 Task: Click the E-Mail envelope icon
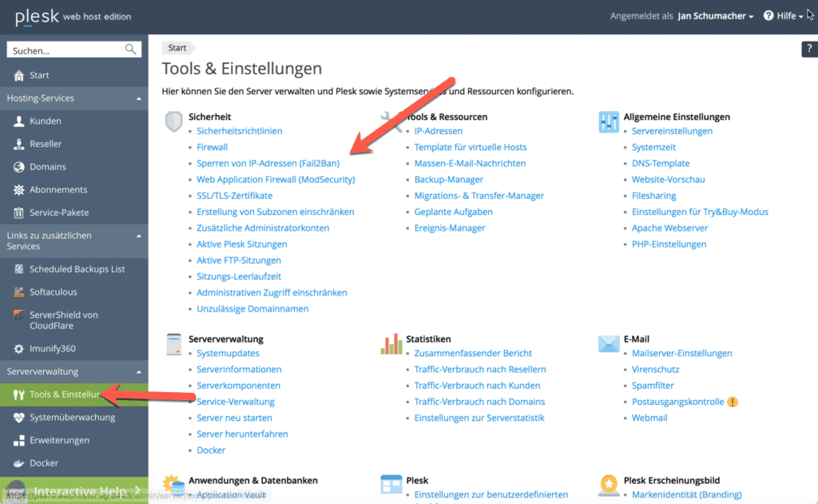point(609,344)
